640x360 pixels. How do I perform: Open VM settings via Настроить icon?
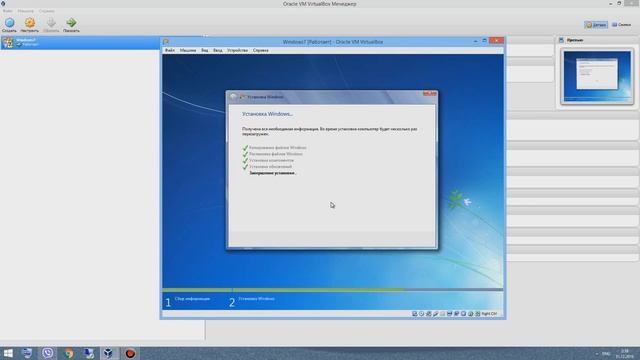pyautogui.click(x=29, y=24)
